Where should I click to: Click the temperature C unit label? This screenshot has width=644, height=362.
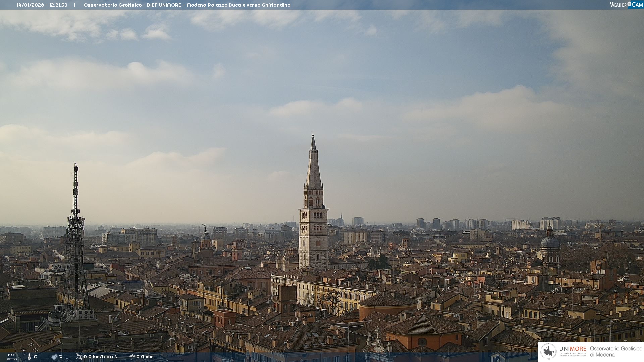[35, 357]
